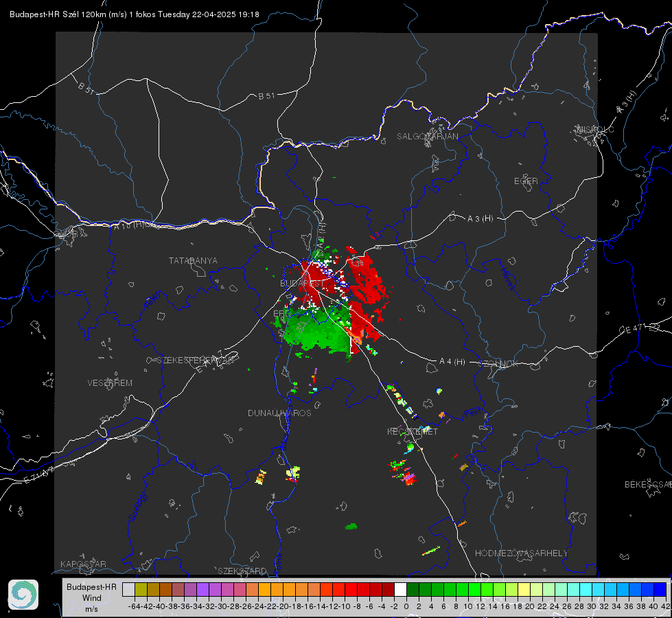
Task: Click the '-64' scale tick label
Action: pyautogui.click(x=134, y=606)
